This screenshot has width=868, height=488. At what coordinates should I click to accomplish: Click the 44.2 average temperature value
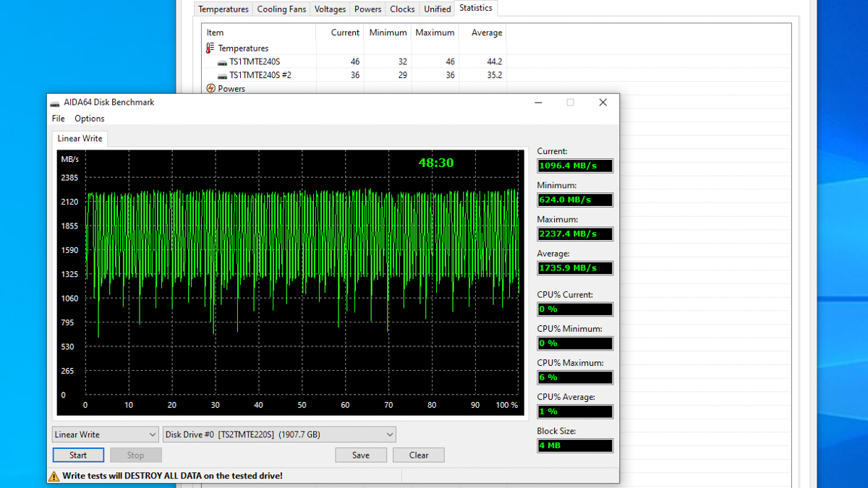pyautogui.click(x=494, y=62)
